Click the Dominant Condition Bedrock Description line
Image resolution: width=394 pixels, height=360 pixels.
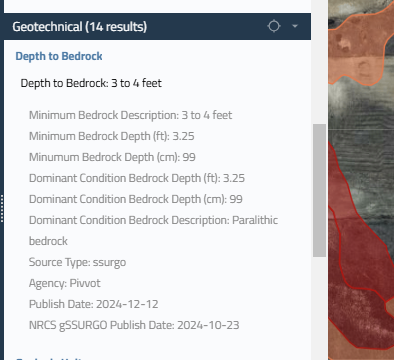(153, 230)
